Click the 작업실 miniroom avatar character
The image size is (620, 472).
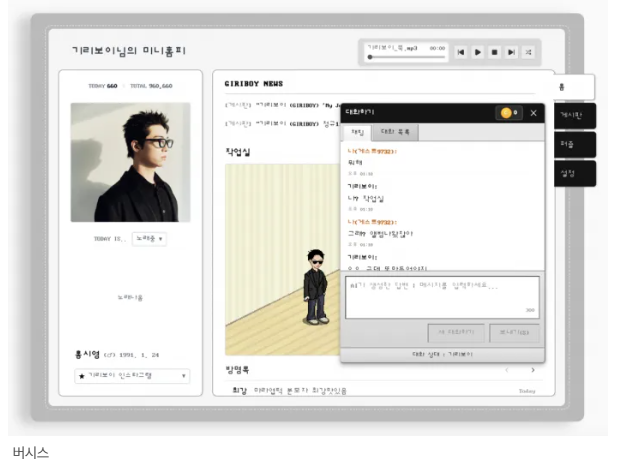(316, 287)
